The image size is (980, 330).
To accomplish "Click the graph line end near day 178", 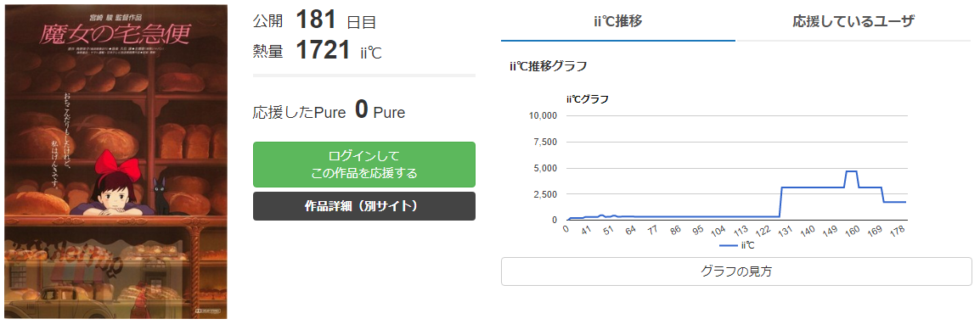I will click(904, 202).
